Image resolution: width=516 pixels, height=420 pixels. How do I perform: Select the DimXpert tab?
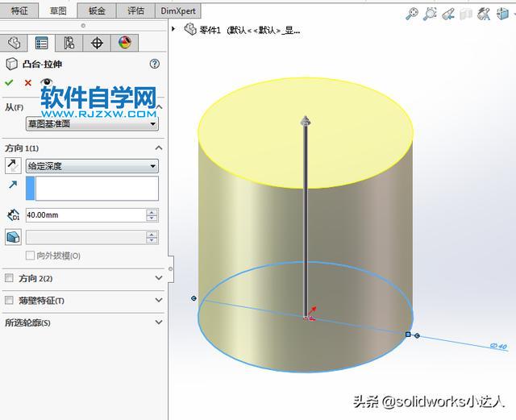click(178, 10)
